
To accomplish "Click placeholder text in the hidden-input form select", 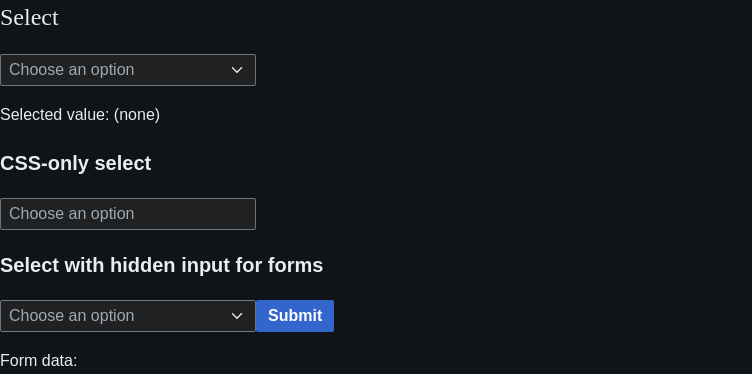I will point(71,316).
